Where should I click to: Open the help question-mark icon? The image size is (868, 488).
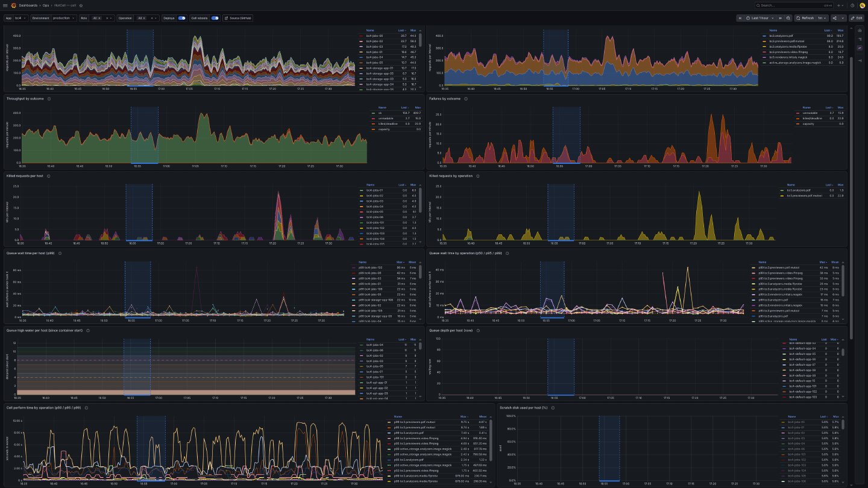coord(852,5)
